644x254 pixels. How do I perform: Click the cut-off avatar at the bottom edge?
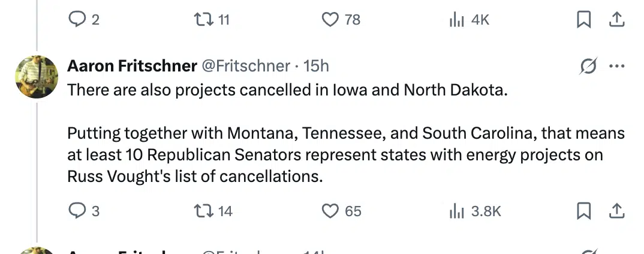tap(37, 250)
